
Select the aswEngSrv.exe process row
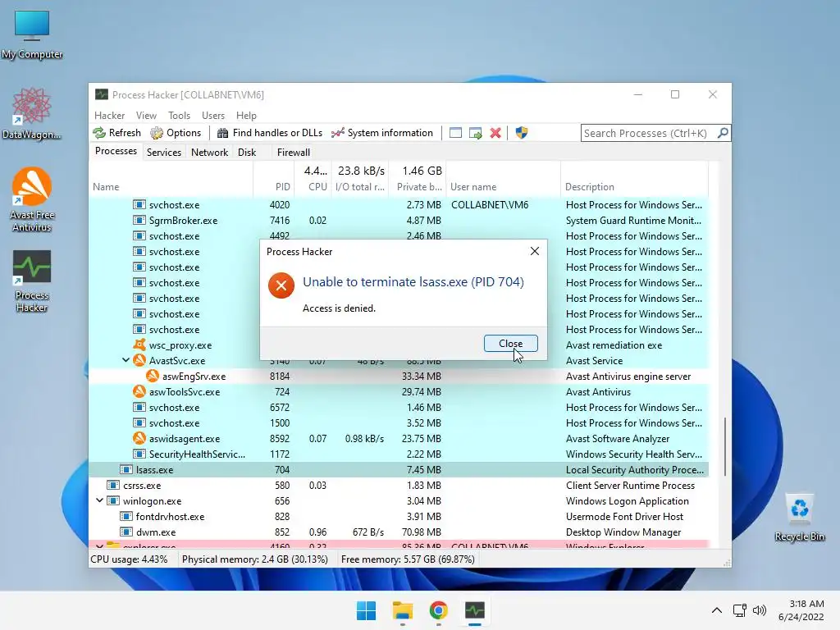[x=399, y=376]
